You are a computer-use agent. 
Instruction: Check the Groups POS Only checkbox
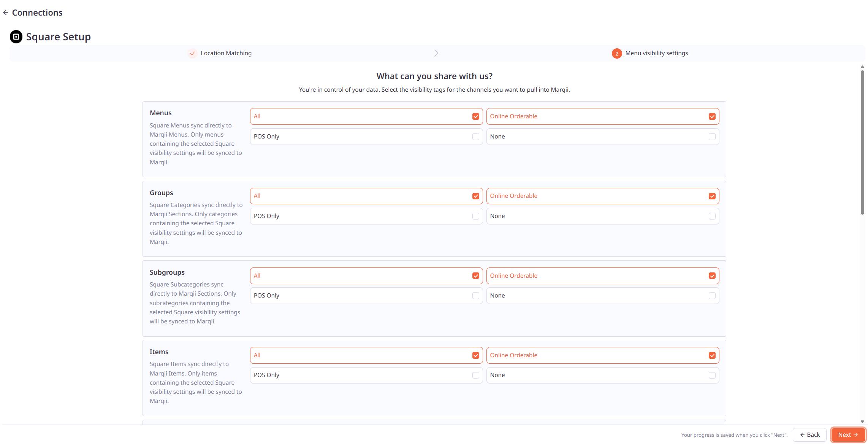click(476, 216)
